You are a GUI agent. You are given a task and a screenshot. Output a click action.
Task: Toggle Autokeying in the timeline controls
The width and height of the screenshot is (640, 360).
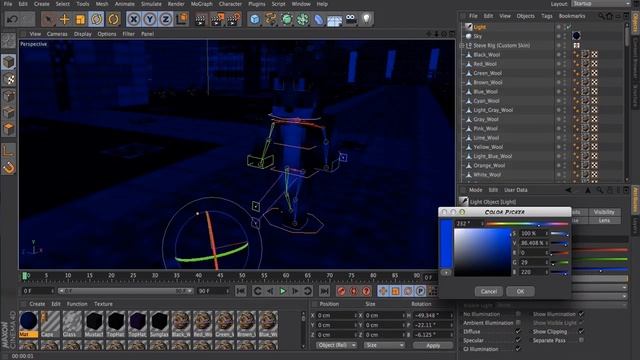pyautogui.click(x=354, y=291)
